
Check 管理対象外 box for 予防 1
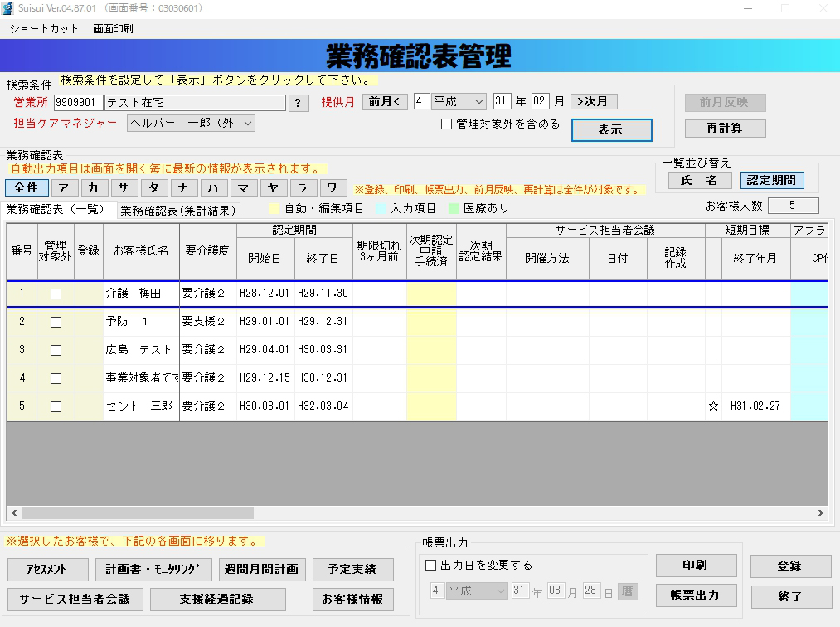tap(56, 322)
